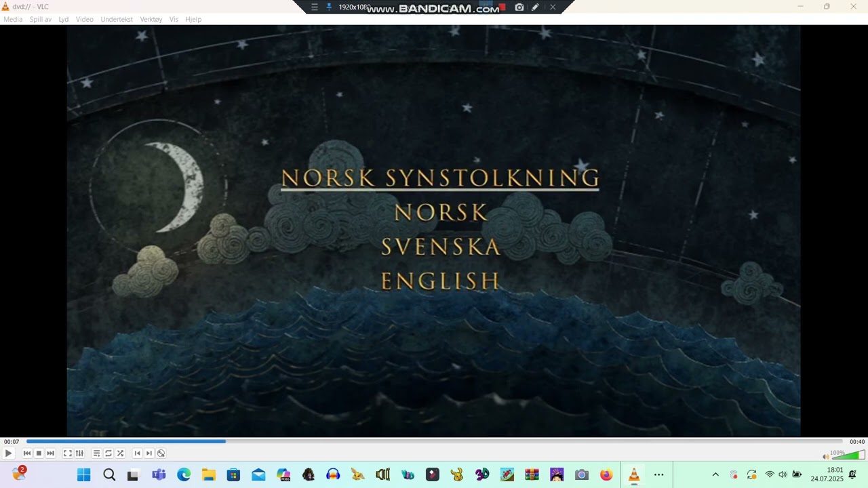Stop Bandicam recording red button
This screenshot has width=868, height=488.
(x=502, y=7)
